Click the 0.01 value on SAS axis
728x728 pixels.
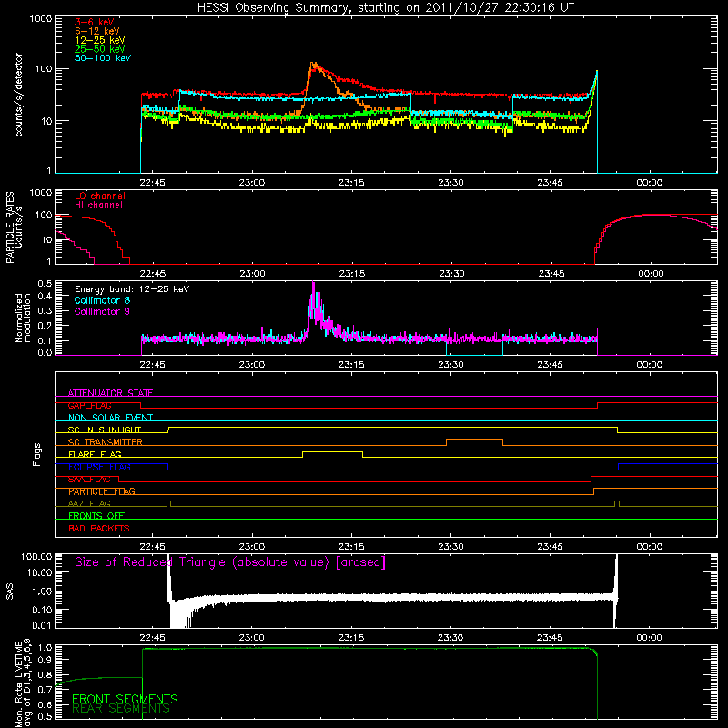pos(41,625)
